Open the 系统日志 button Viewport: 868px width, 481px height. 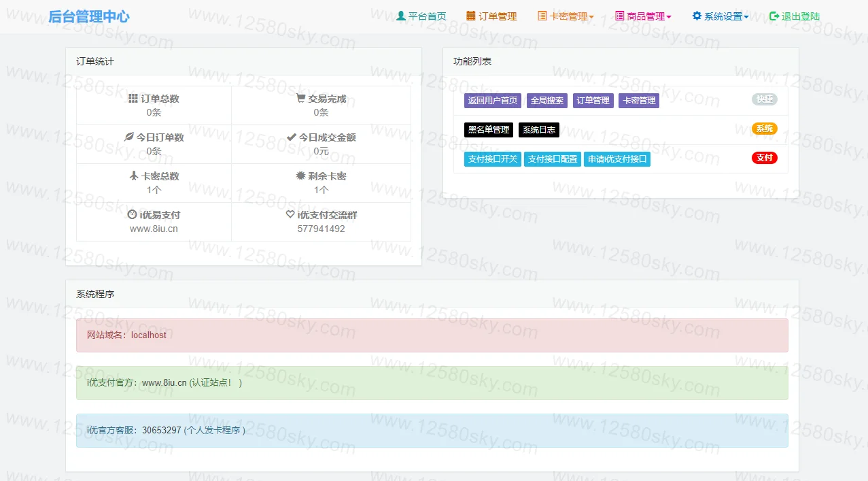pos(539,130)
